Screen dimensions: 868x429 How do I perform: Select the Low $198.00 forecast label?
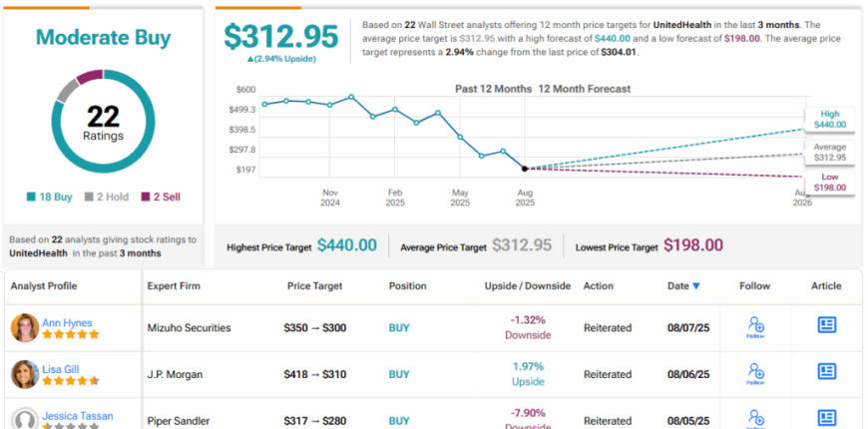[829, 183]
